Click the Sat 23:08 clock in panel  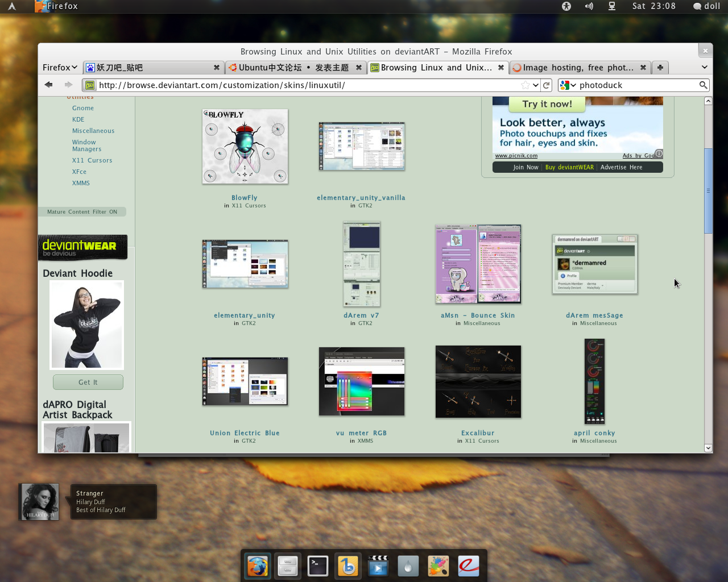[654, 6]
